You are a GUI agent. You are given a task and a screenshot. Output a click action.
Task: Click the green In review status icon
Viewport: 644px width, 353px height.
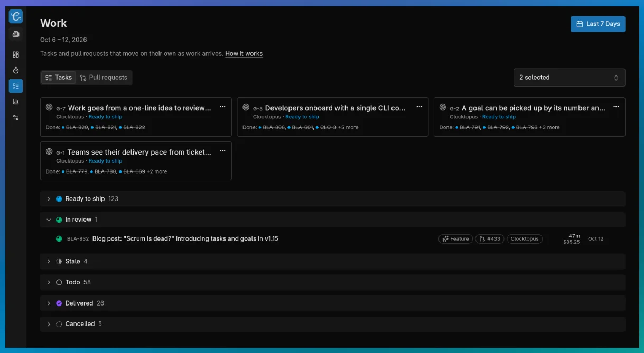tap(59, 220)
